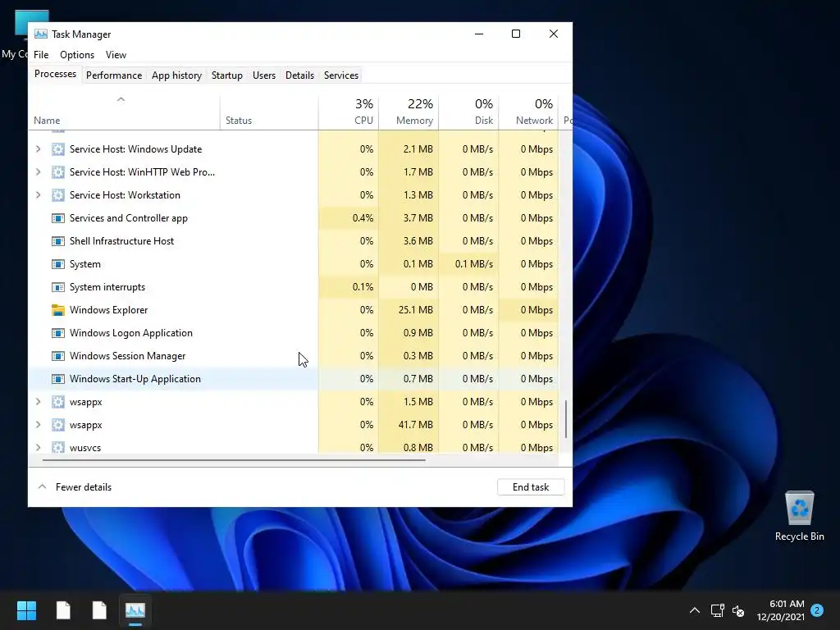Select the Recycle Bin desktop icon
The width and height of the screenshot is (840, 630).
pos(799,516)
